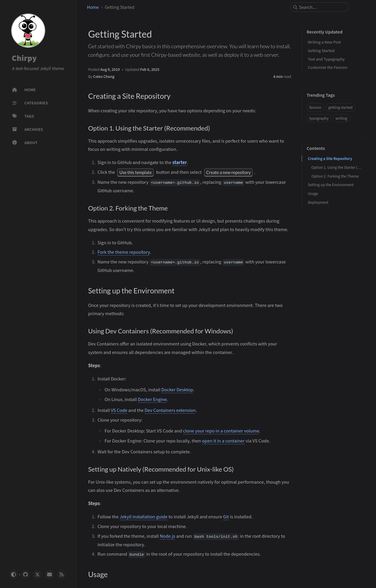Jump to Setting up the Environment in Contents
The width and height of the screenshot is (376, 588).
pyautogui.click(x=331, y=185)
